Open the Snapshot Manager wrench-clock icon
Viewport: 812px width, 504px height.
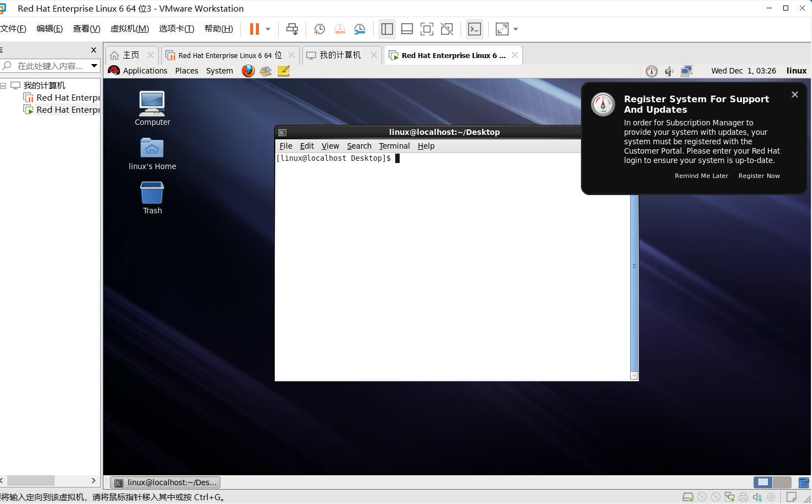360,29
